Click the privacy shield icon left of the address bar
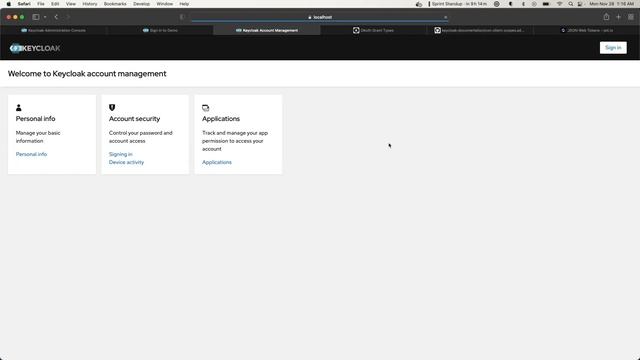 click(182, 17)
